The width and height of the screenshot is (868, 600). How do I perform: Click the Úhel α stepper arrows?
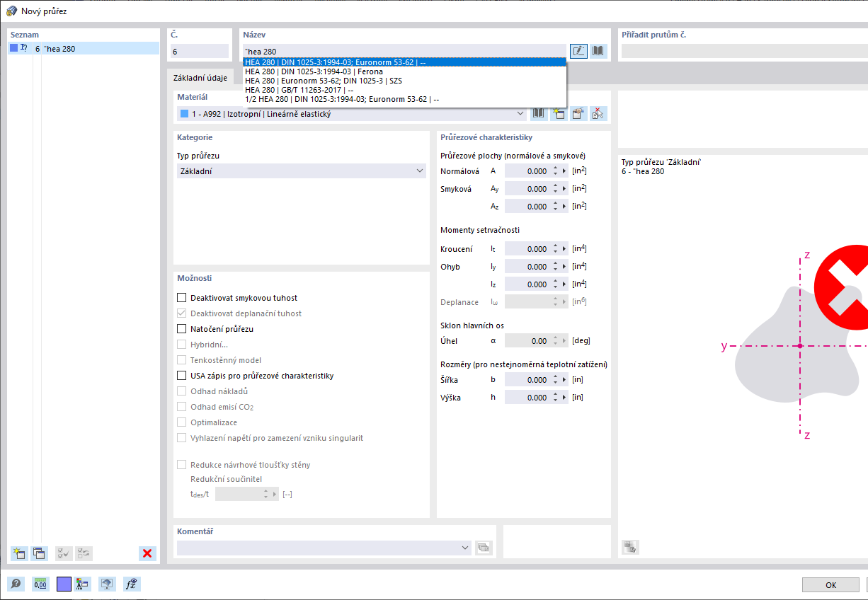(556, 341)
